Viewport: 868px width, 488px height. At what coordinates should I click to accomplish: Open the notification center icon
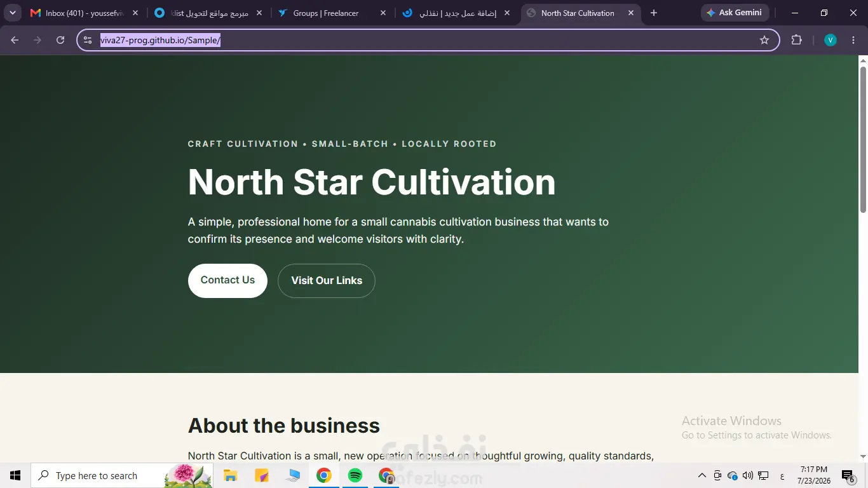tap(848, 476)
